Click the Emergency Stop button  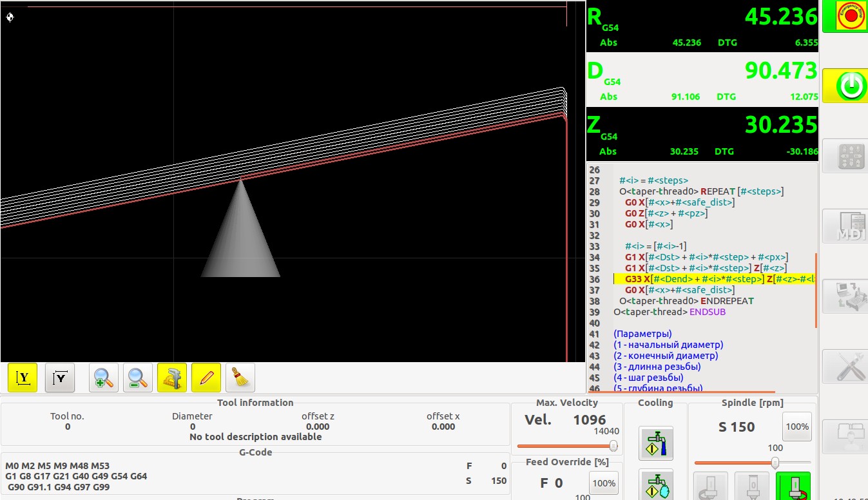click(x=845, y=17)
